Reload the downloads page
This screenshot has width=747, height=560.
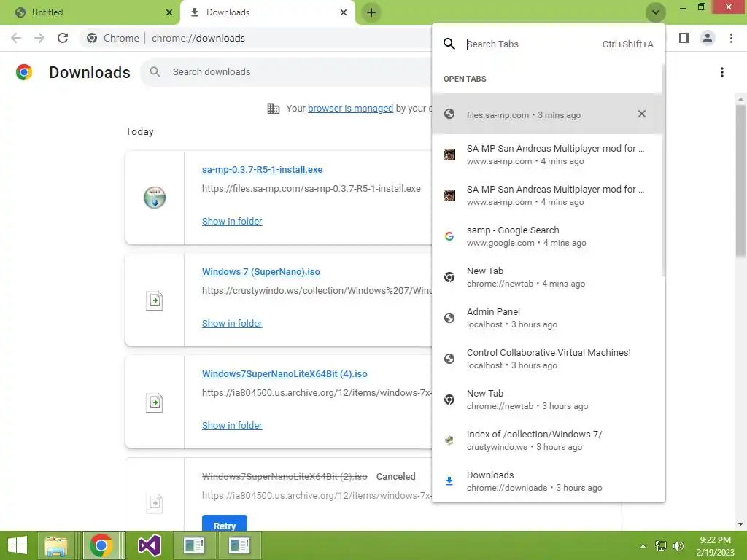(63, 38)
